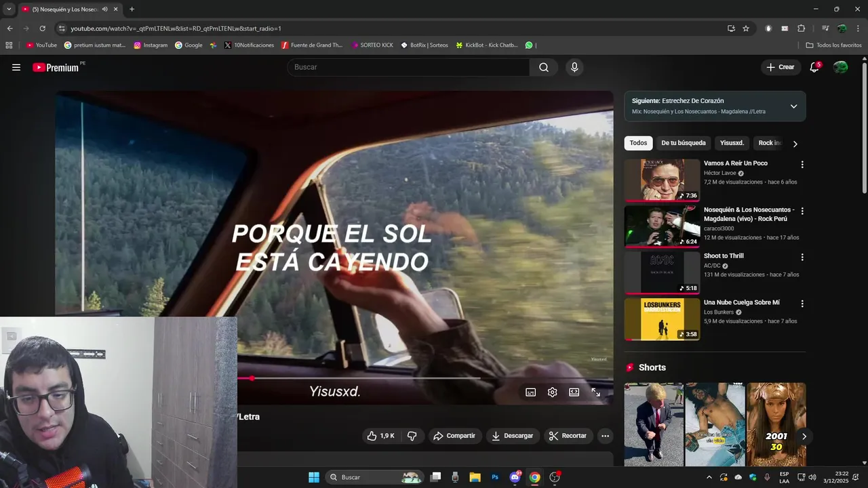Click the YouTube search input field

tap(409, 67)
